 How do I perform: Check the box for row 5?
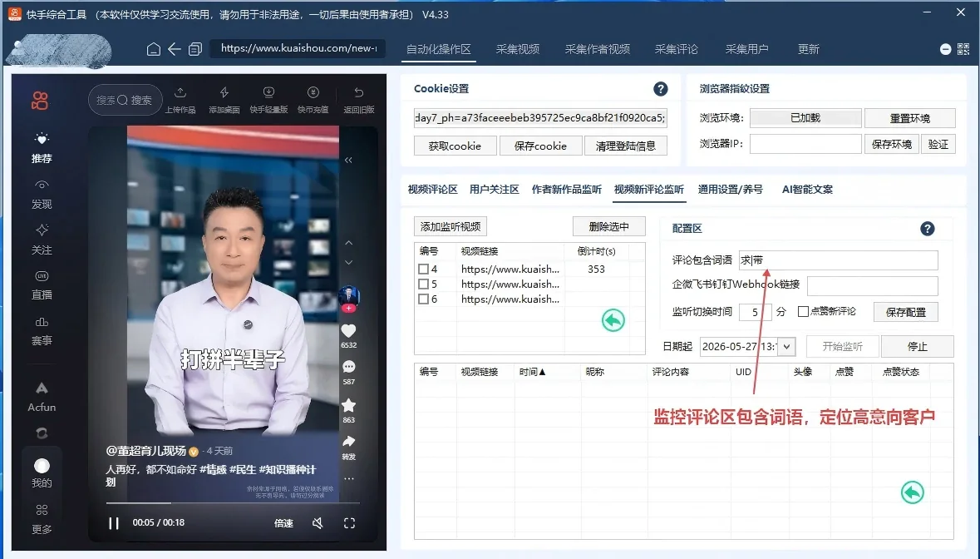423,284
